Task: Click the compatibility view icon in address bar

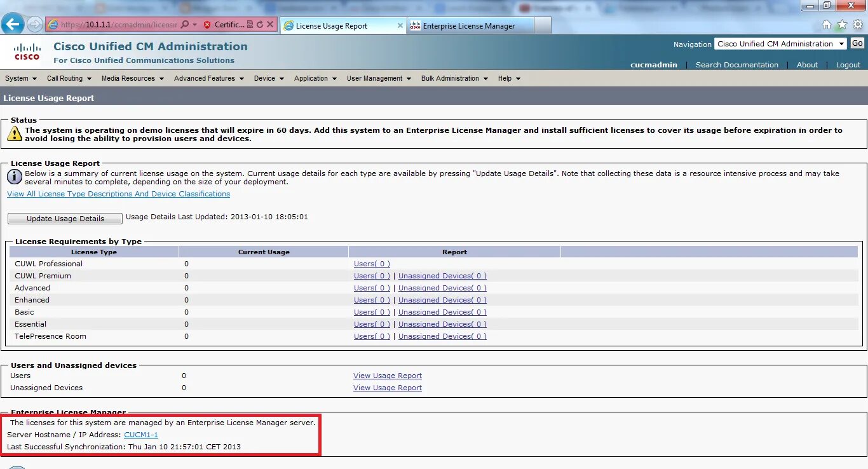Action: pos(250,25)
